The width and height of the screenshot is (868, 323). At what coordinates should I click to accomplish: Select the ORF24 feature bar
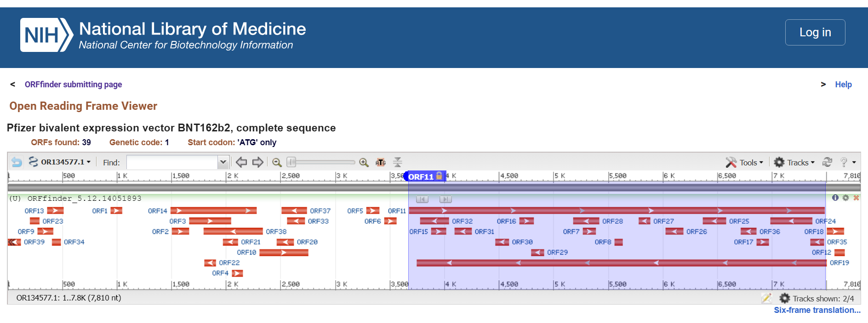point(791,221)
